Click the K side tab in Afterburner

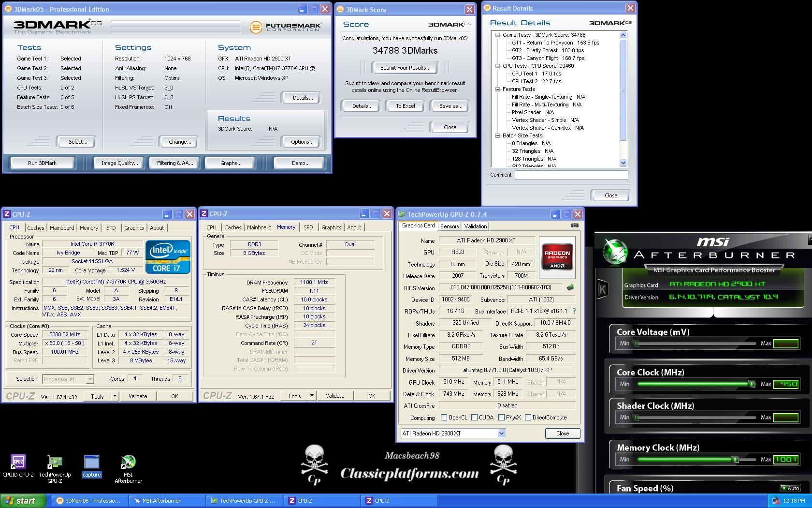click(602, 289)
